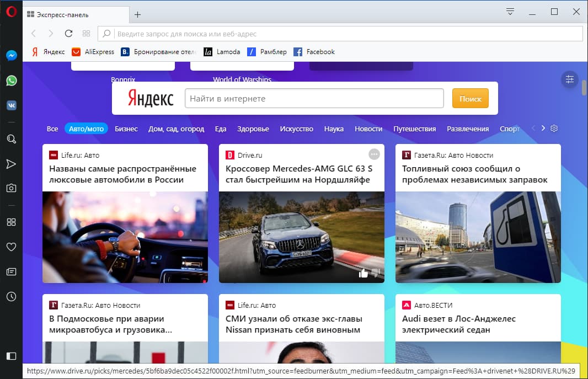588x379 pixels.
Task: Open the tab menu icon in the title bar
Action: [x=510, y=12]
